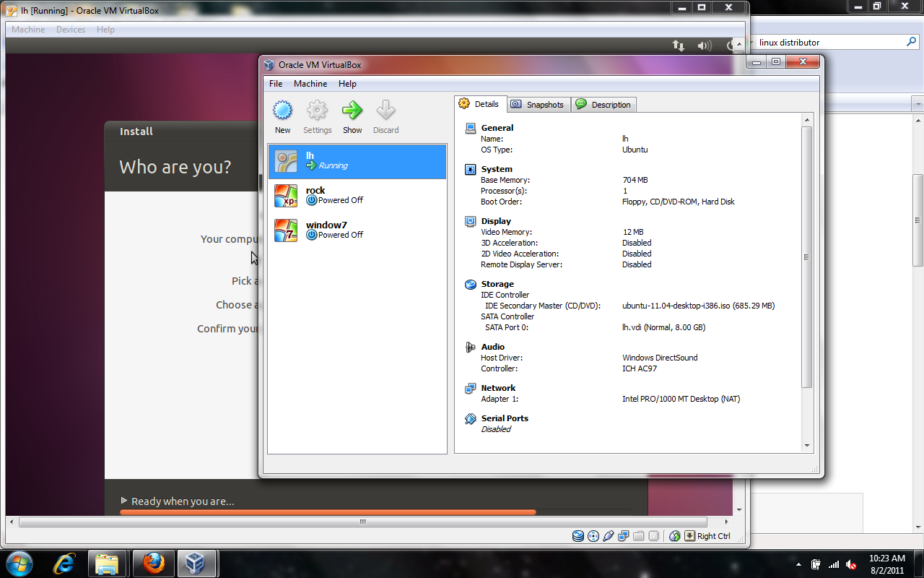Click the Display section screen icon

[471, 221]
